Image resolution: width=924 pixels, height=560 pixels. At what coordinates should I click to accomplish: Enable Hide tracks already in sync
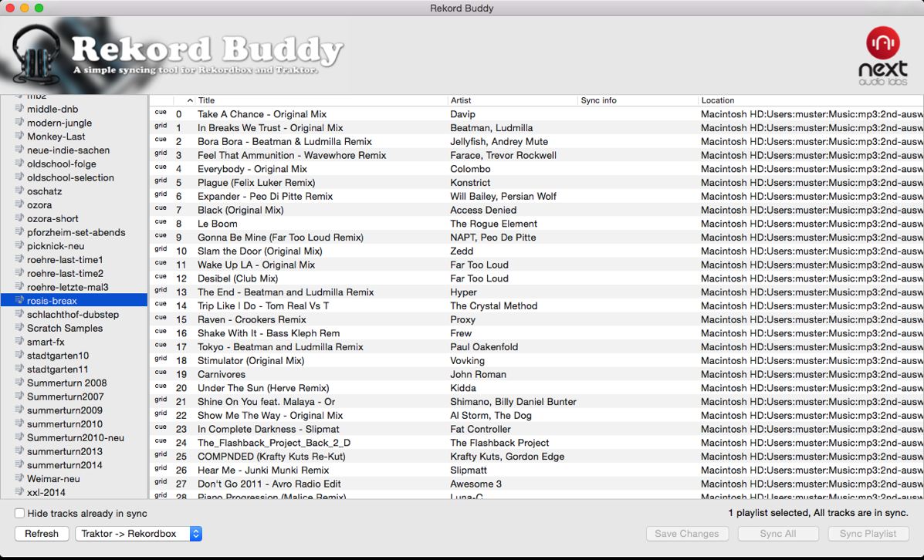coord(20,514)
